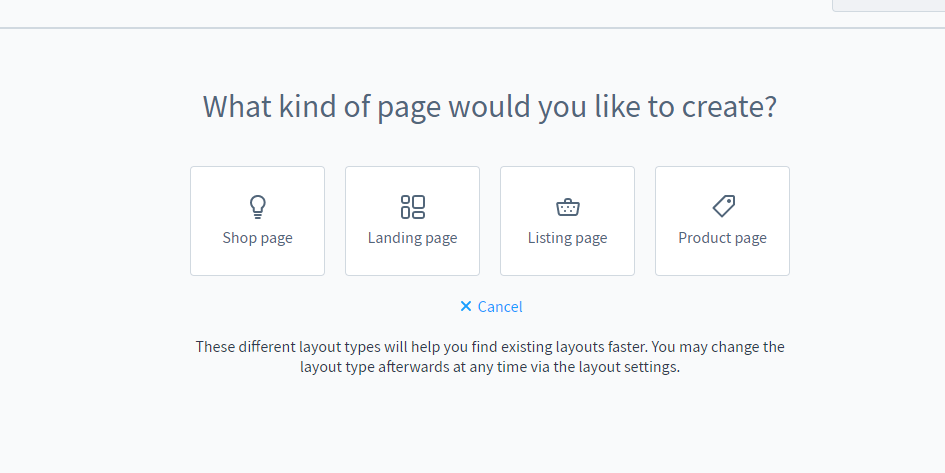The height and width of the screenshot is (473, 945).
Task: Click the basket icon for Listing page
Action: tap(567, 207)
